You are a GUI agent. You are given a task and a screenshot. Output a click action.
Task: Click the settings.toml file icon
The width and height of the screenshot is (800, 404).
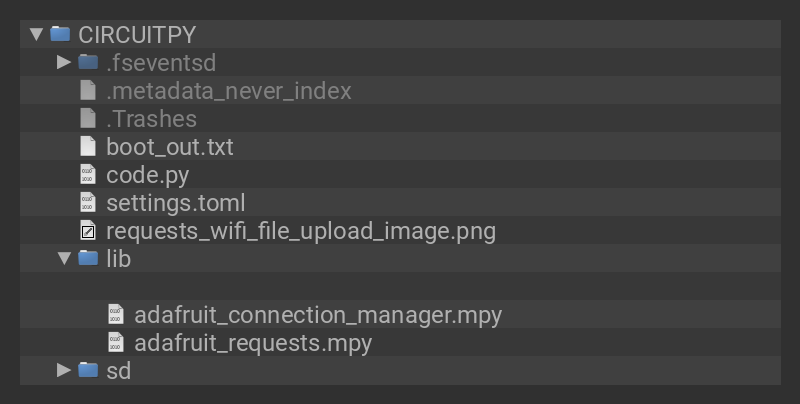[x=88, y=202]
